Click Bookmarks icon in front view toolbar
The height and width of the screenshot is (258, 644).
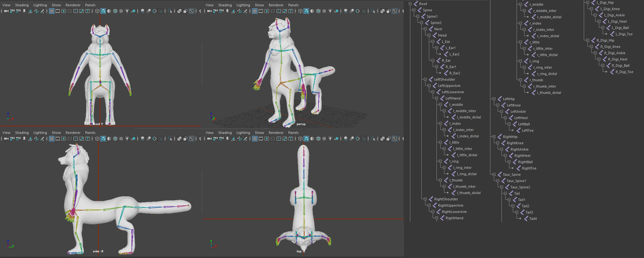(x=24, y=11)
